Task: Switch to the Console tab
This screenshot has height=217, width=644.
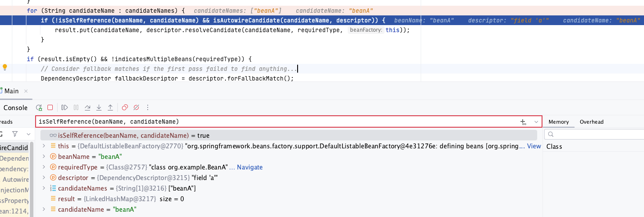Action: (x=15, y=107)
